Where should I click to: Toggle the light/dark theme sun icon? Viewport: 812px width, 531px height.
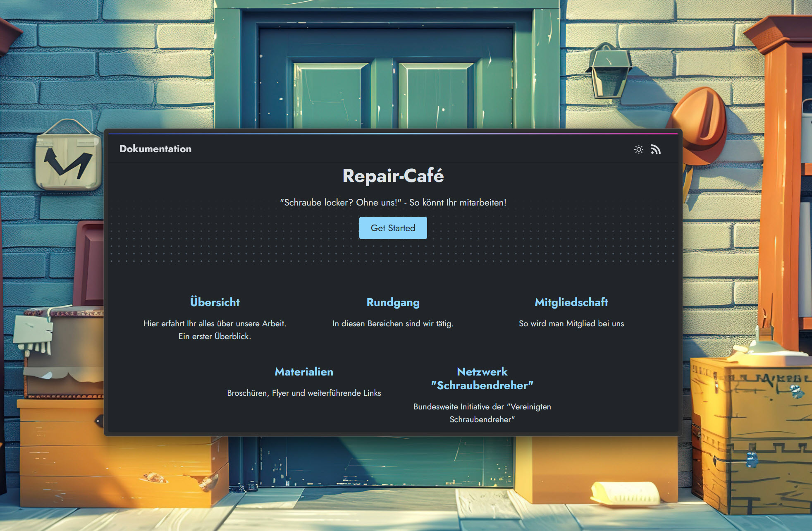[638, 149]
